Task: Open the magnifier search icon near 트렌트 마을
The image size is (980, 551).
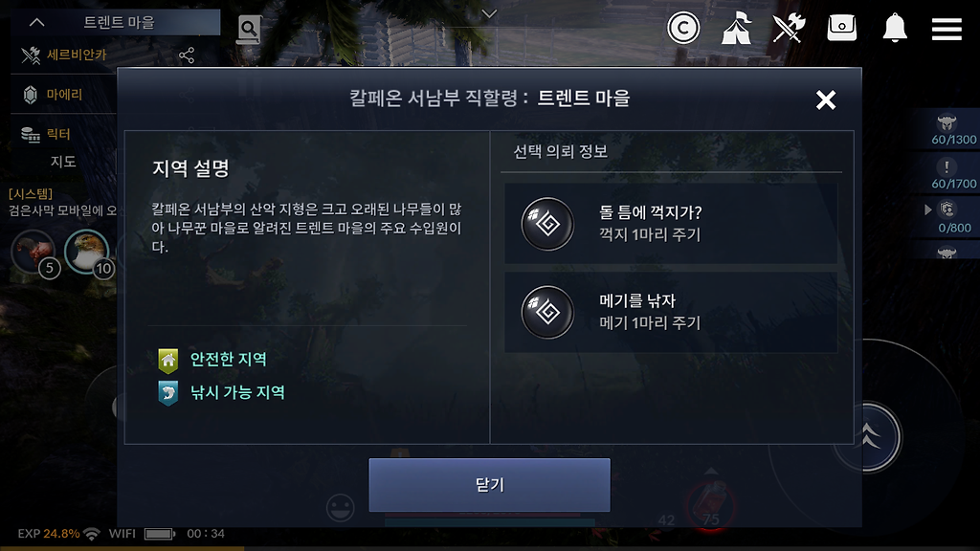Action: [249, 29]
